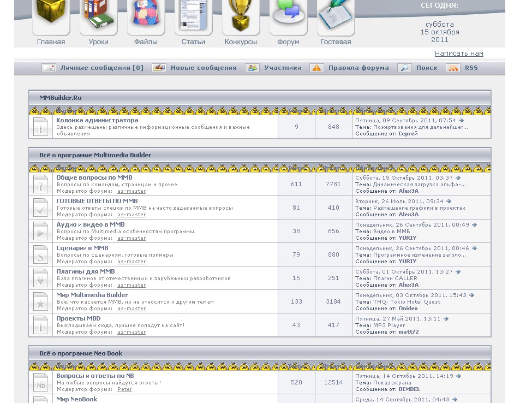Open moderator Peter's profile link
The image size is (532, 403).
click(124, 389)
